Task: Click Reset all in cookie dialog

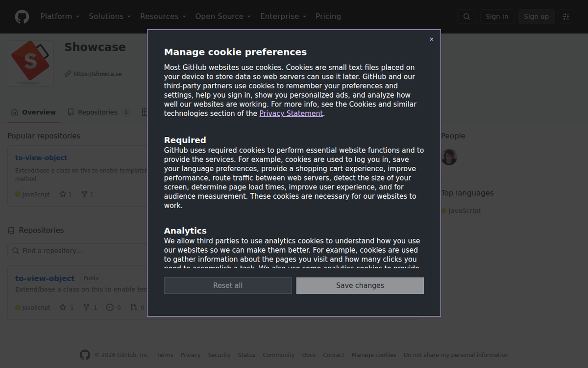Action: (228, 286)
